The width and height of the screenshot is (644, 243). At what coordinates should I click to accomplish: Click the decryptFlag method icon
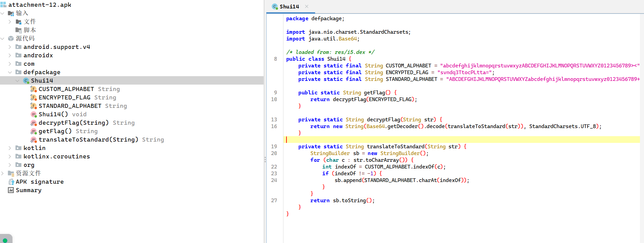(34, 123)
